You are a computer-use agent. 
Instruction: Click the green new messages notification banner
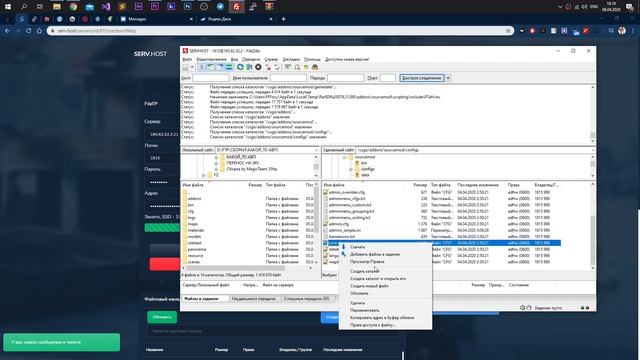click(62, 342)
